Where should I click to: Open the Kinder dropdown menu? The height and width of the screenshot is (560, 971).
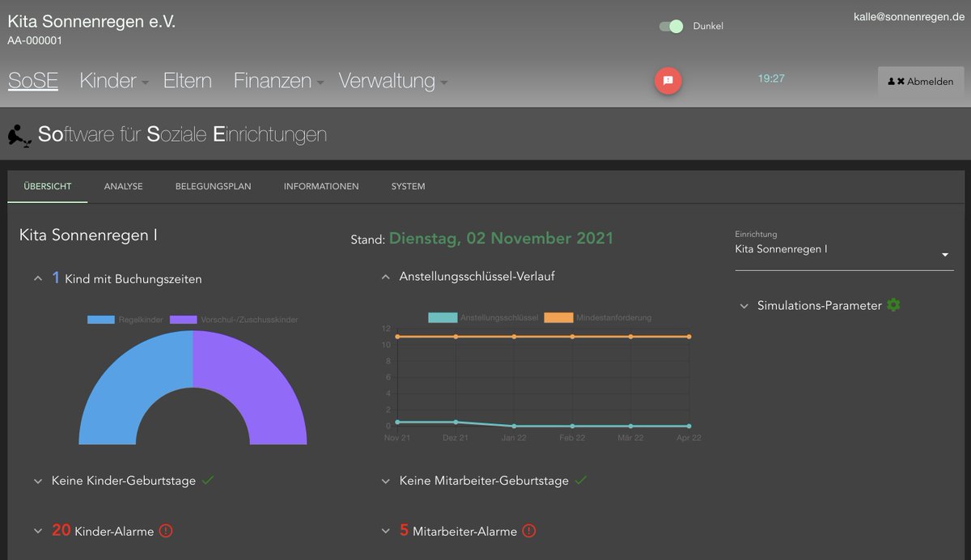114,81
